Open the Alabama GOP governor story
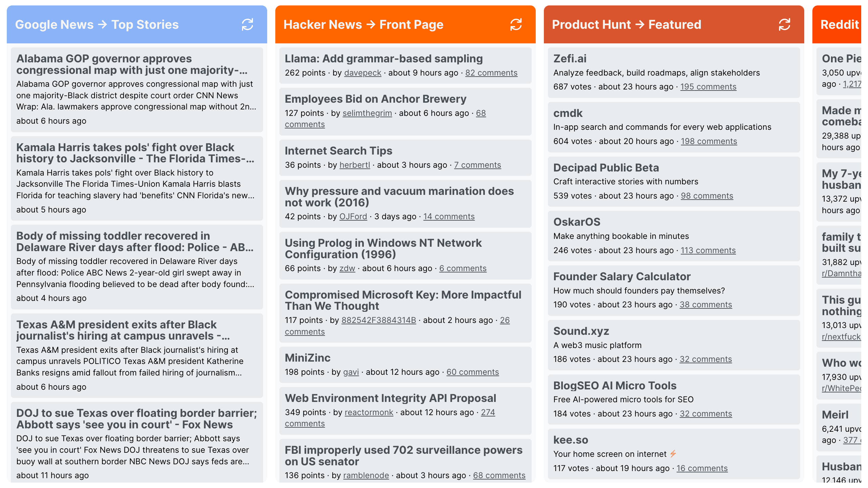868x488 pixels. pos(132,64)
